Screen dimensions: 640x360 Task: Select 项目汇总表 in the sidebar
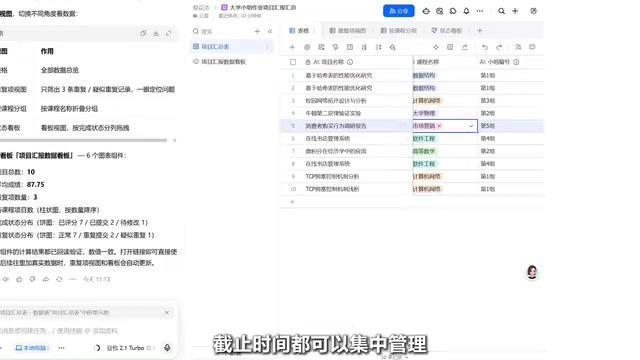coord(232,47)
